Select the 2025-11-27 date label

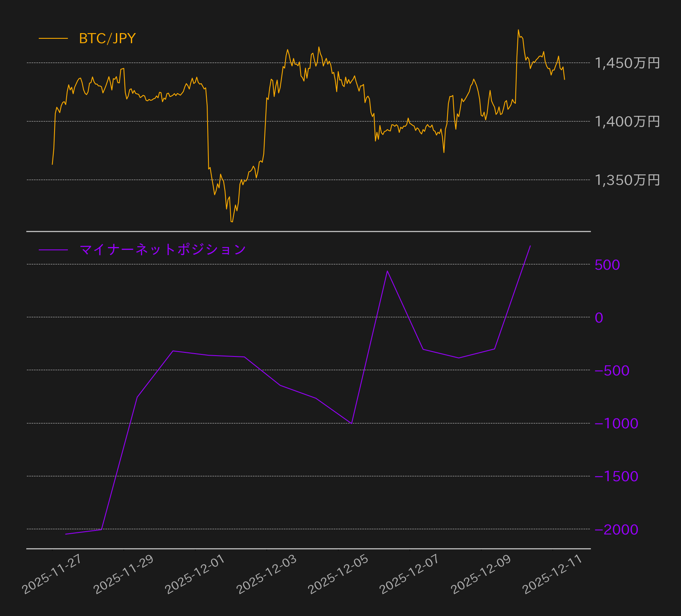[52, 574]
